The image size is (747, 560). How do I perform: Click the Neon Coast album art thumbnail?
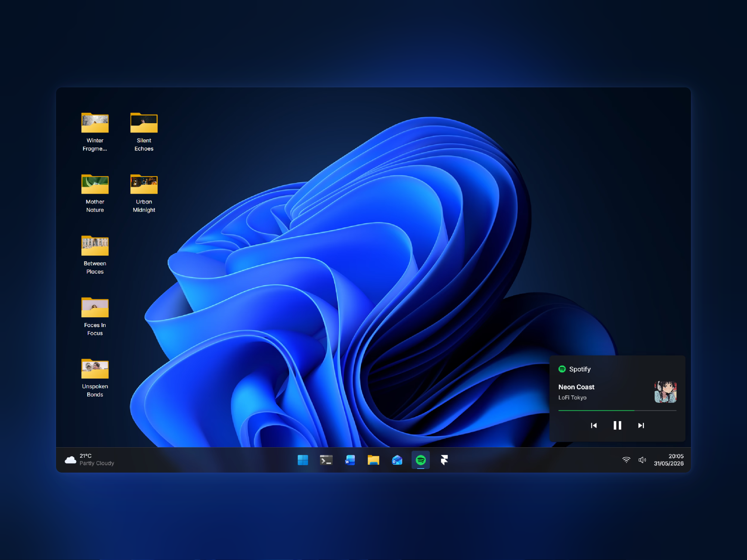coord(666,392)
